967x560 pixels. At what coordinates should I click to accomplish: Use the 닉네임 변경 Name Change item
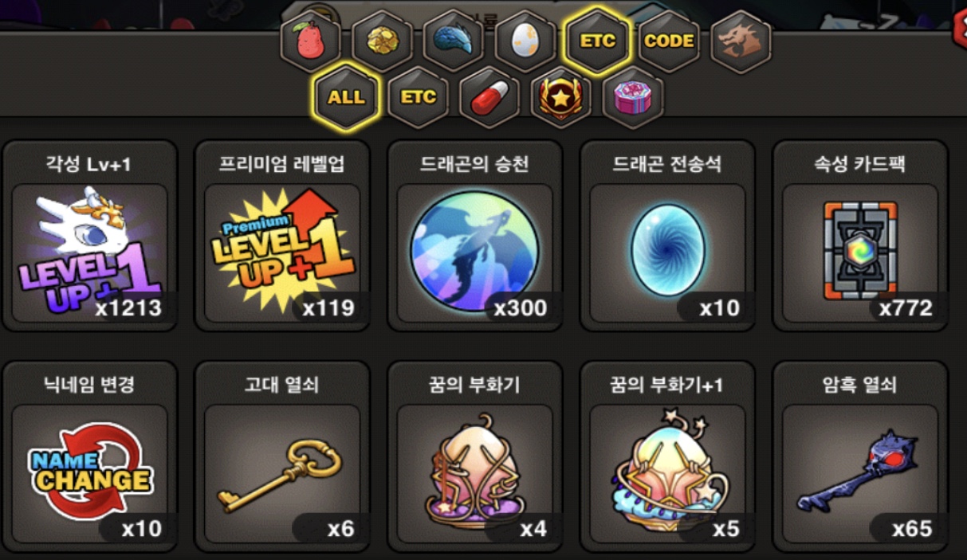pyautogui.click(x=90, y=456)
